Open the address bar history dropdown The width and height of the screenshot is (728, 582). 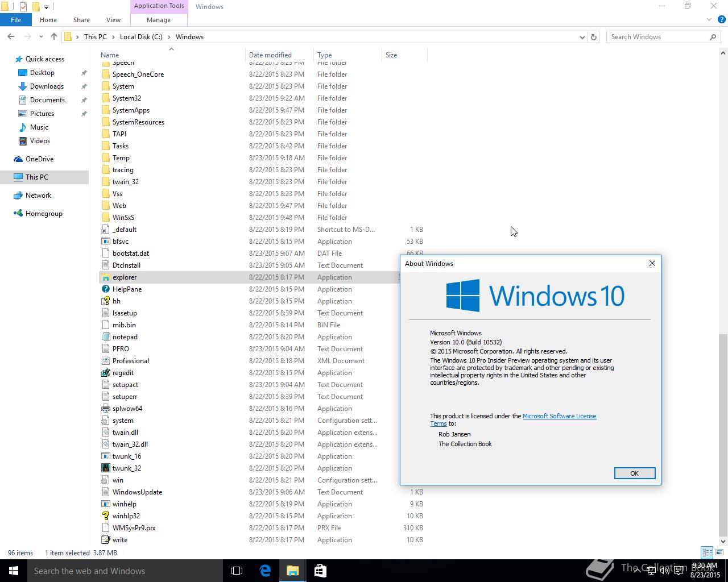582,37
